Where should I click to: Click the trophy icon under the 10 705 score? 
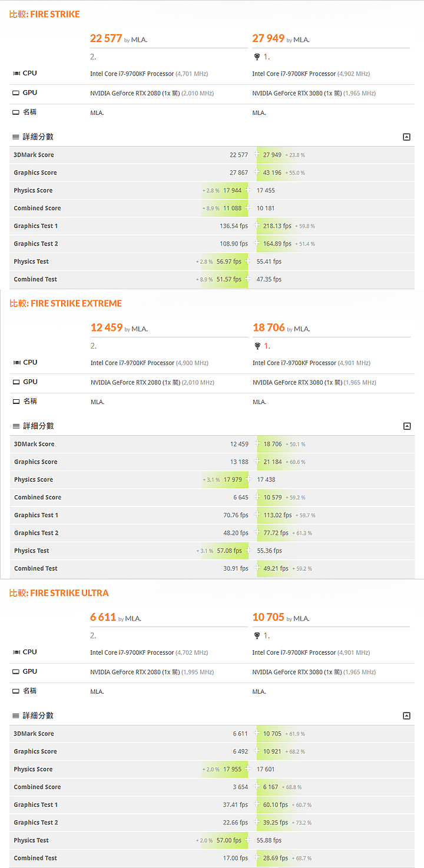(257, 636)
